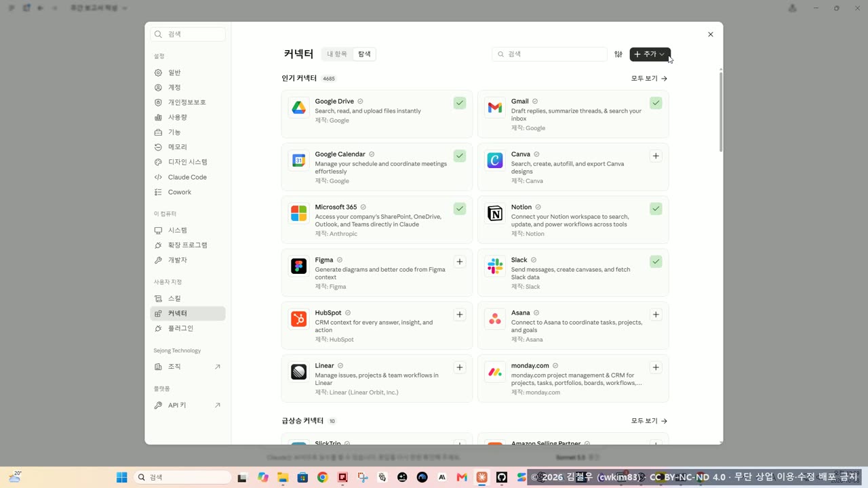Add the Figma connector with plus button
The width and height of the screenshot is (868, 488).
tap(460, 262)
